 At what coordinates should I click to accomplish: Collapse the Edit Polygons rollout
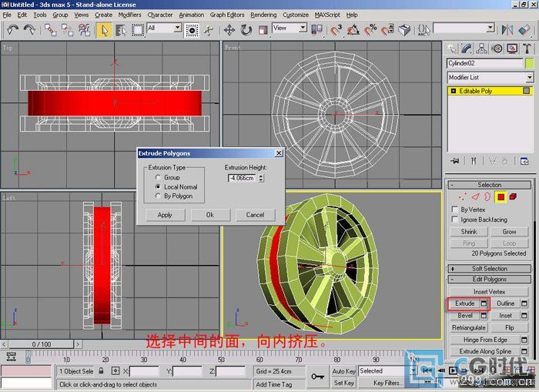489,280
